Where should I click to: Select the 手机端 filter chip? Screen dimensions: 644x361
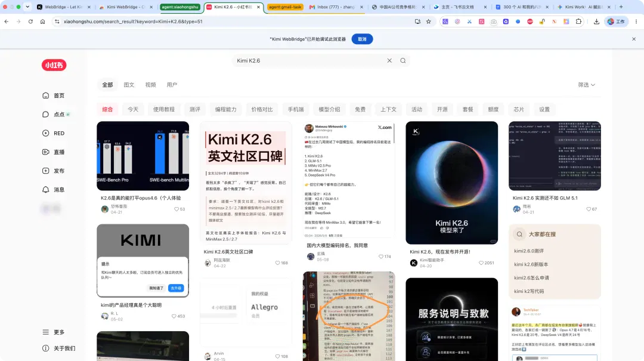(x=296, y=109)
